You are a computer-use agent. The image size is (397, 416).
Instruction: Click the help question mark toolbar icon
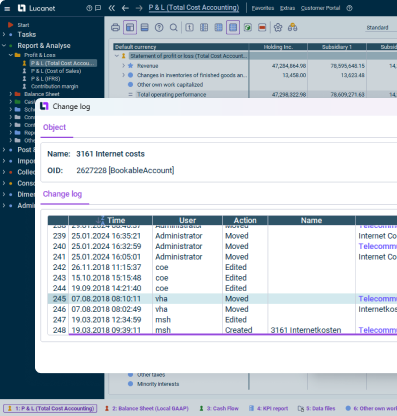click(x=159, y=27)
